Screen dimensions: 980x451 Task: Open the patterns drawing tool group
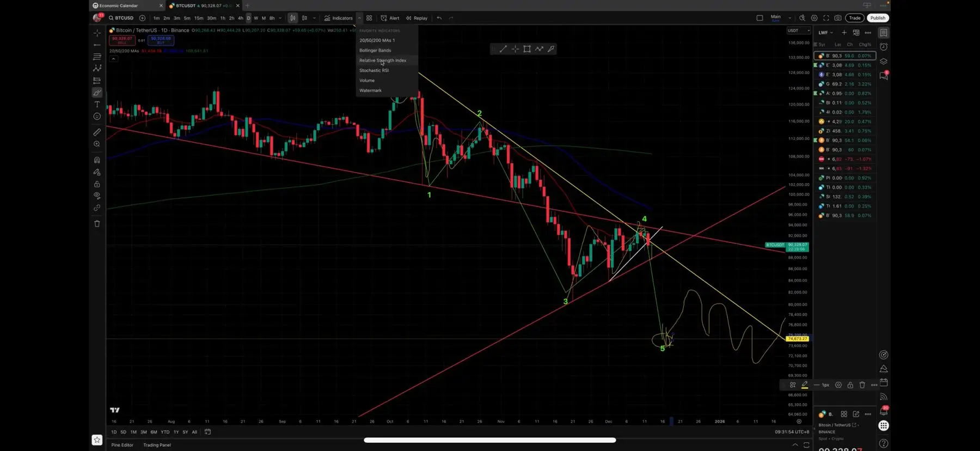coord(97,69)
